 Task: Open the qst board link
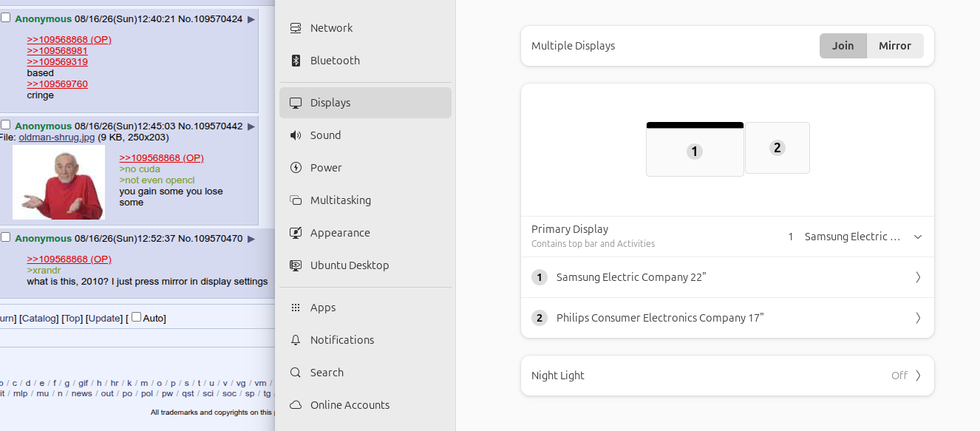pyautogui.click(x=188, y=393)
